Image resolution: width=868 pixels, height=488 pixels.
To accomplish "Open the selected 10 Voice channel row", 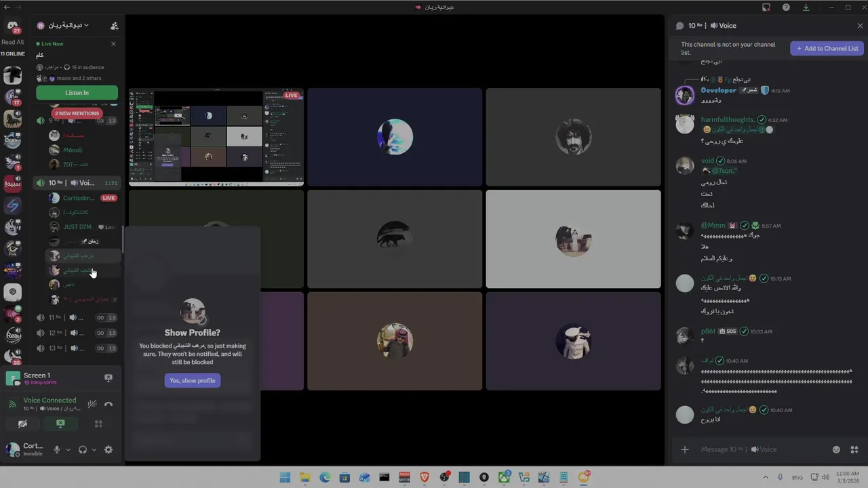I will 77,183.
